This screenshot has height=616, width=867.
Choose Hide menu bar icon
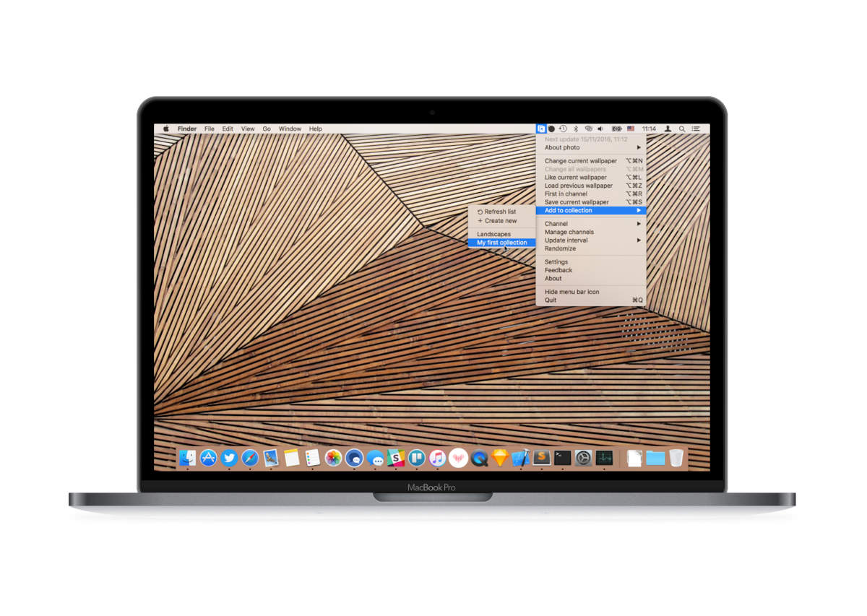pos(591,292)
